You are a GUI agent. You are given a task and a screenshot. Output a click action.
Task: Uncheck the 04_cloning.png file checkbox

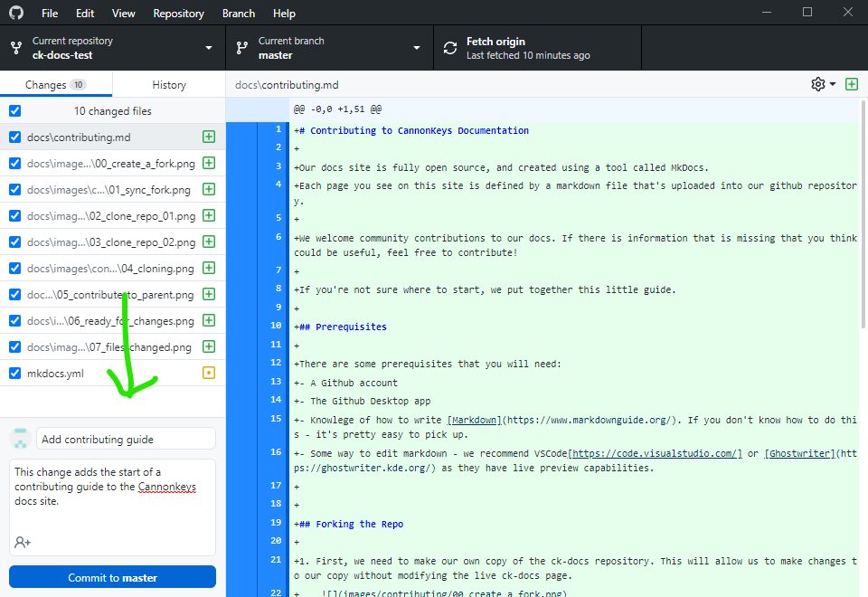pyautogui.click(x=14, y=269)
